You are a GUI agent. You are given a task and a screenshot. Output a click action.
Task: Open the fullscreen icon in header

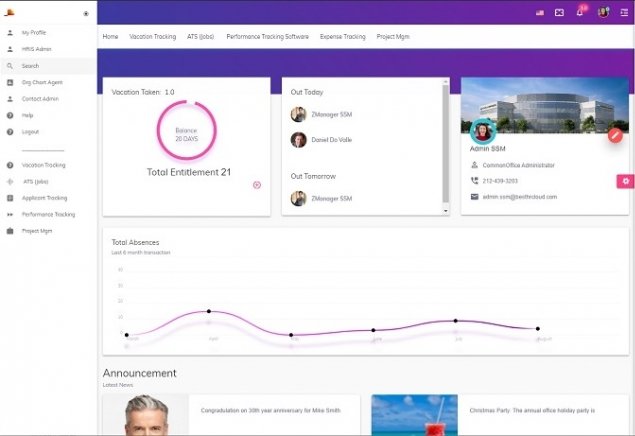coord(559,12)
